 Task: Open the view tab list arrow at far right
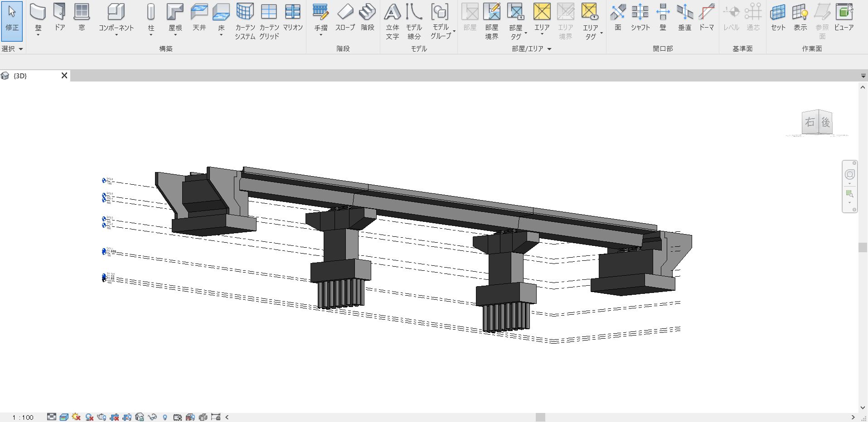tap(863, 76)
